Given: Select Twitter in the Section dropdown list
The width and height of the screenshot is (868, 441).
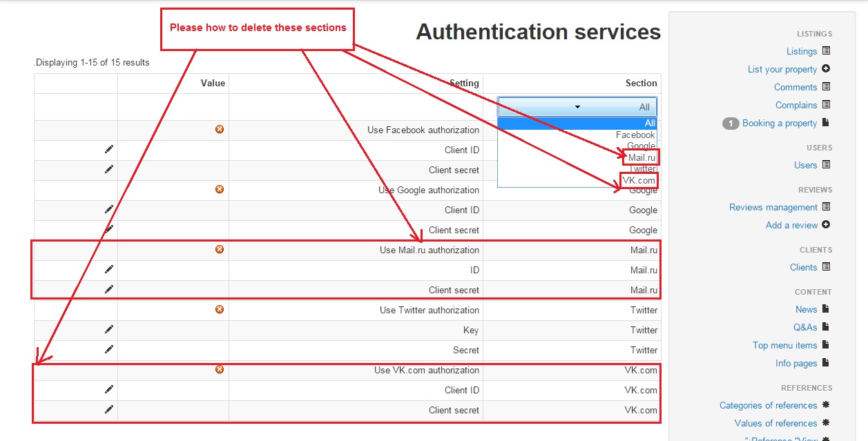Looking at the screenshot, I should pos(641,168).
